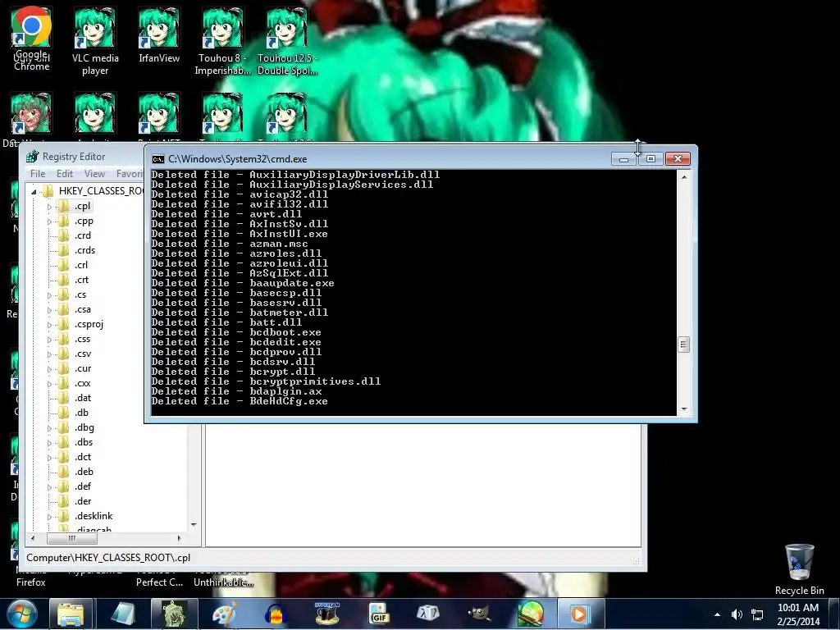Screen dimensions: 840x630
Task: Select the .def registry key
Action: [x=83, y=486]
